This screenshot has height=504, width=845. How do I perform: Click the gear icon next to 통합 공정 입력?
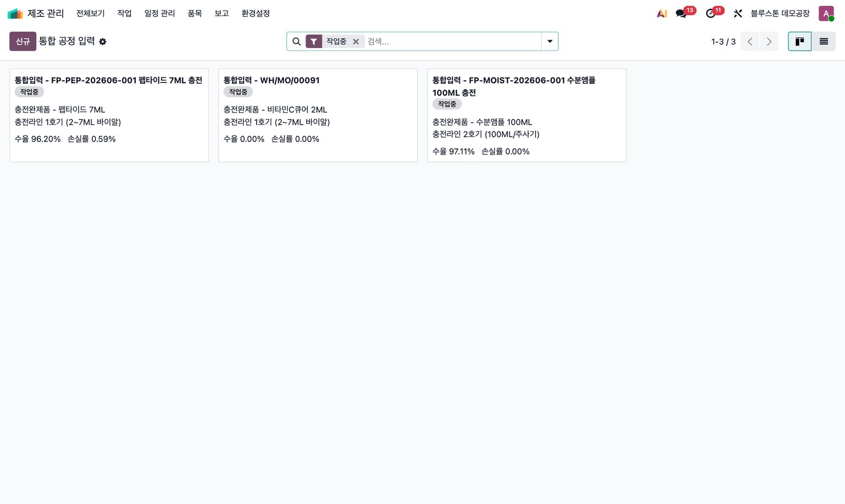point(102,42)
